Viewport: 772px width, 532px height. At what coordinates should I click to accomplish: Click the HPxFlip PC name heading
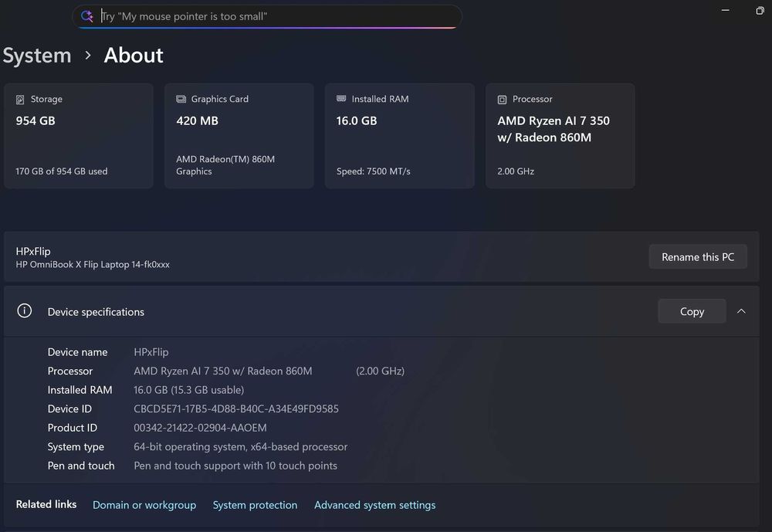click(x=33, y=251)
